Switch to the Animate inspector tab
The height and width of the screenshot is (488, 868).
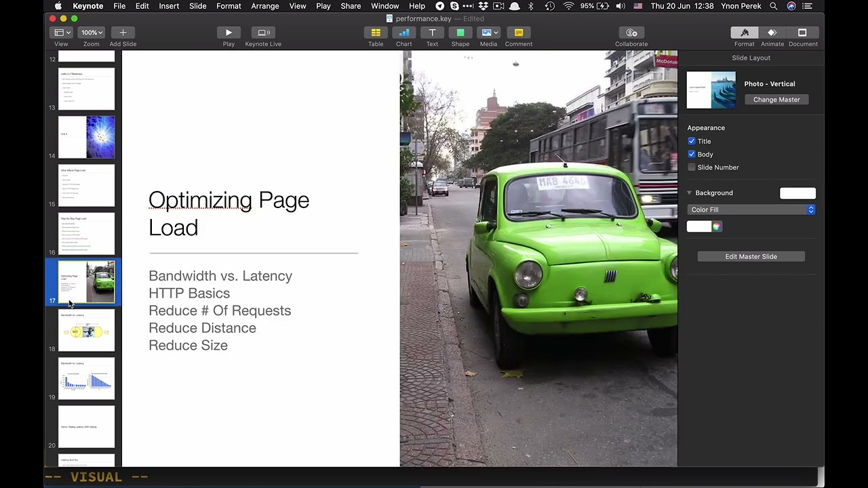pyautogui.click(x=772, y=33)
